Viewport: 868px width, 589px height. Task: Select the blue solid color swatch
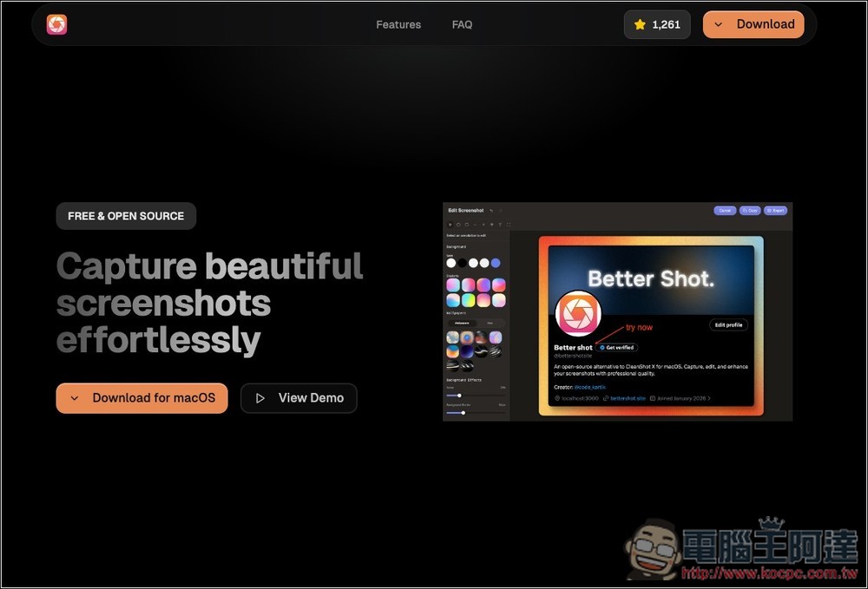click(x=496, y=263)
